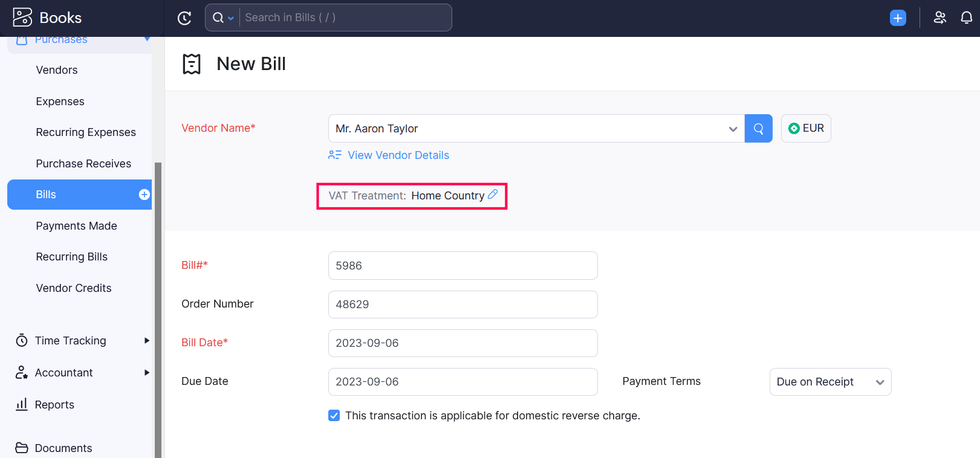Select the Reports chart icon in sidebar
Screen dimensions: 980x458
tap(21, 404)
